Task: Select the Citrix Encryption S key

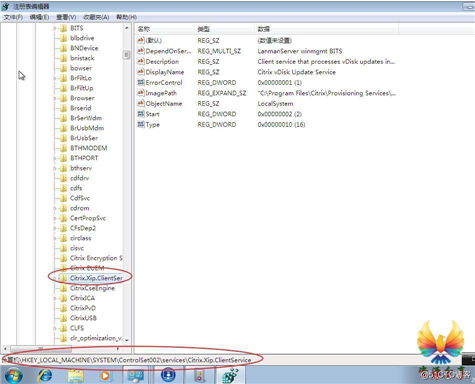Action: click(96, 258)
